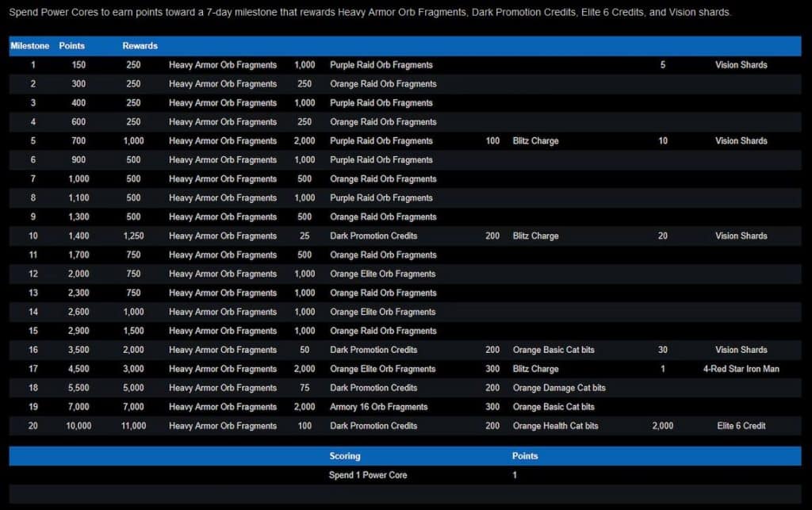812x510 pixels.
Task: Click the "5,500" points value
Action: tap(79, 388)
